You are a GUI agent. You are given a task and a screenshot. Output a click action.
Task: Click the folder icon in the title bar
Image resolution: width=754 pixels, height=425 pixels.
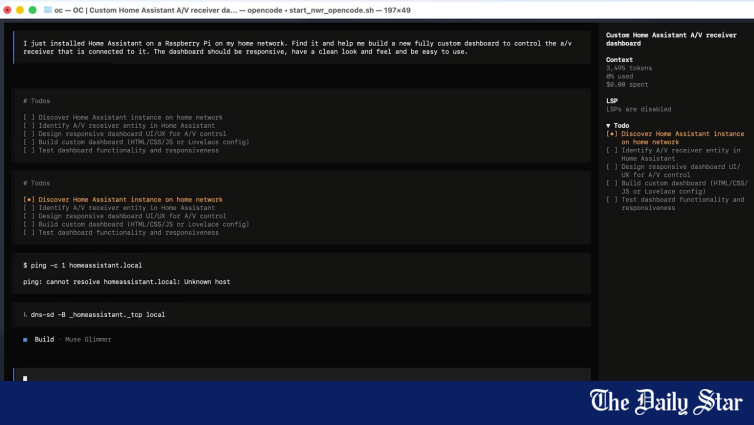pyautogui.click(x=48, y=10)
